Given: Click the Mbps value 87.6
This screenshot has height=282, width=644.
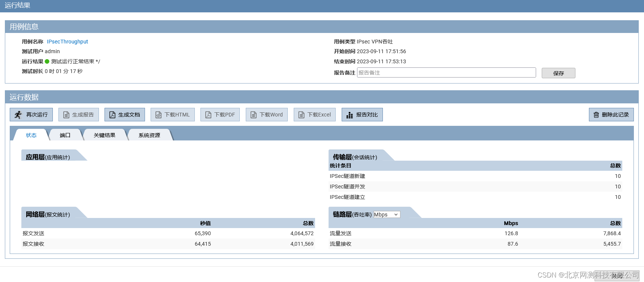Looking at the screenshot, I should pos(513,244).
